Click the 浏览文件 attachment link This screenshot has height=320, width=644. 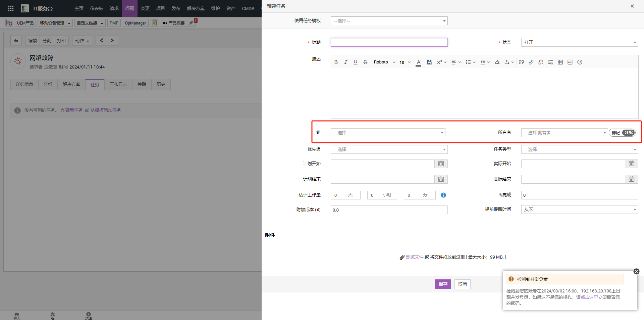415,257
